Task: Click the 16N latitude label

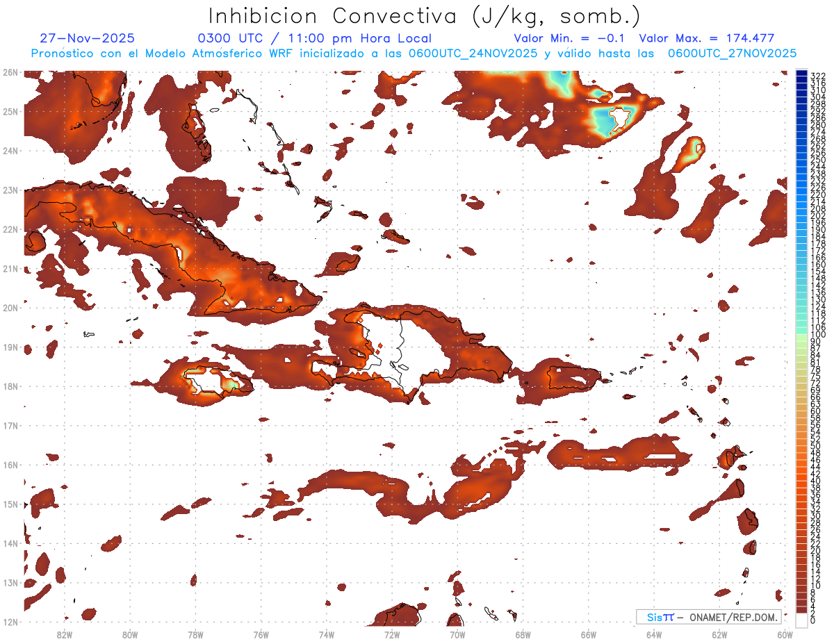Action: coord(10,465)
